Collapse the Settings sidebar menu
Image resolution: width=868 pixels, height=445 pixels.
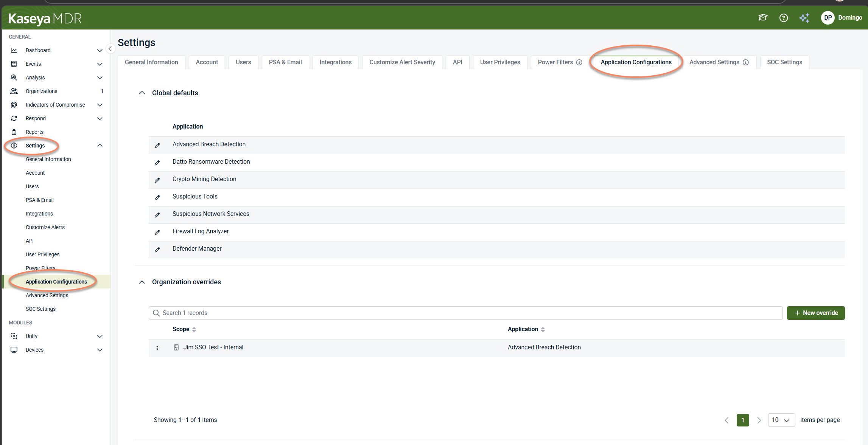(100, 146)
